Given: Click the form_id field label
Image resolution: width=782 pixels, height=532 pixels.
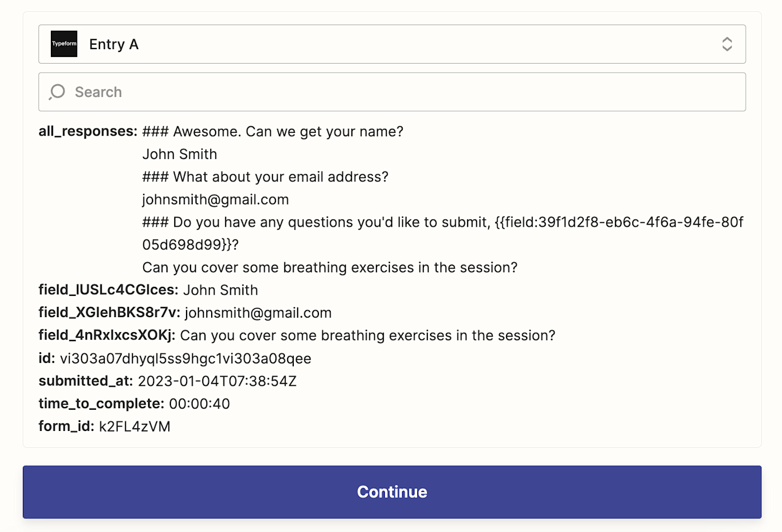Looking at the screenshot, I should tap(66, 426).
